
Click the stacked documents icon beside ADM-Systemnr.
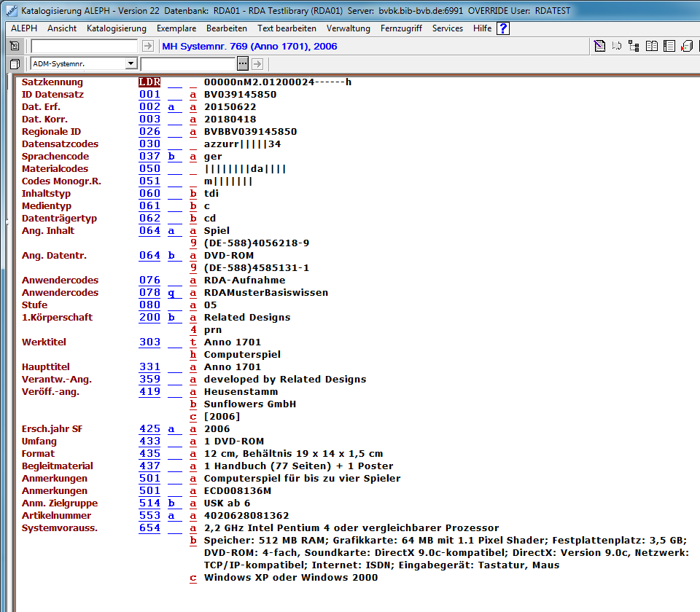[x=15, y=64]
